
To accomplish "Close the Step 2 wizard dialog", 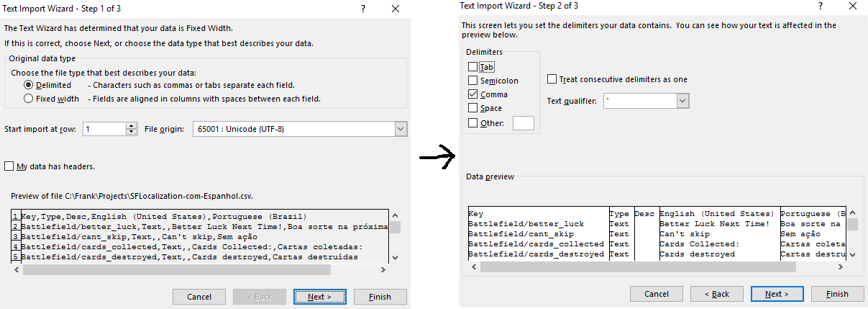I will point(853,6).
